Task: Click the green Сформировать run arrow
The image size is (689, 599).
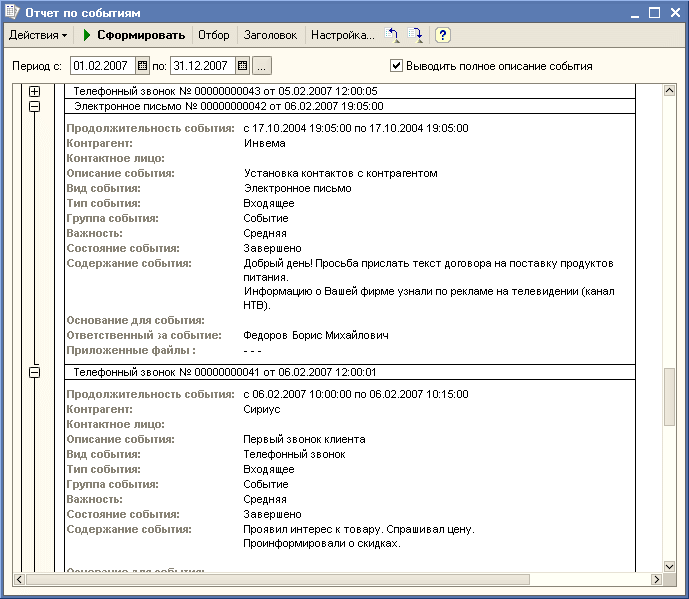Action: 87,35
